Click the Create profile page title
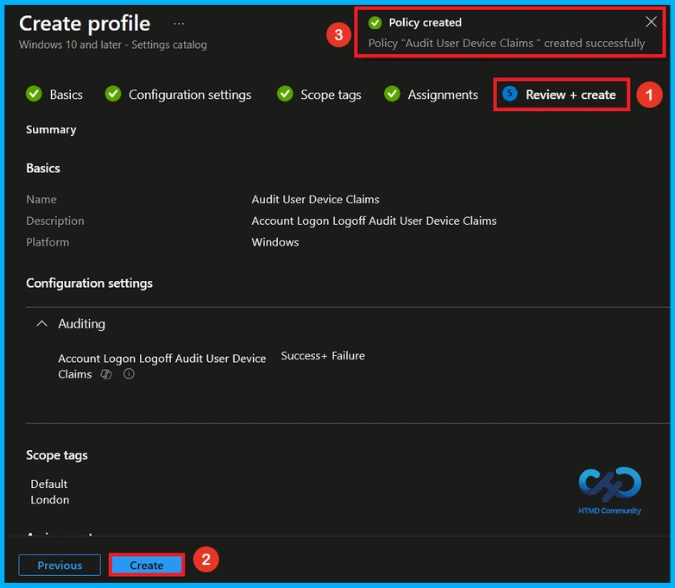Viewport: 675px width, 588px height. pos(85,23)
